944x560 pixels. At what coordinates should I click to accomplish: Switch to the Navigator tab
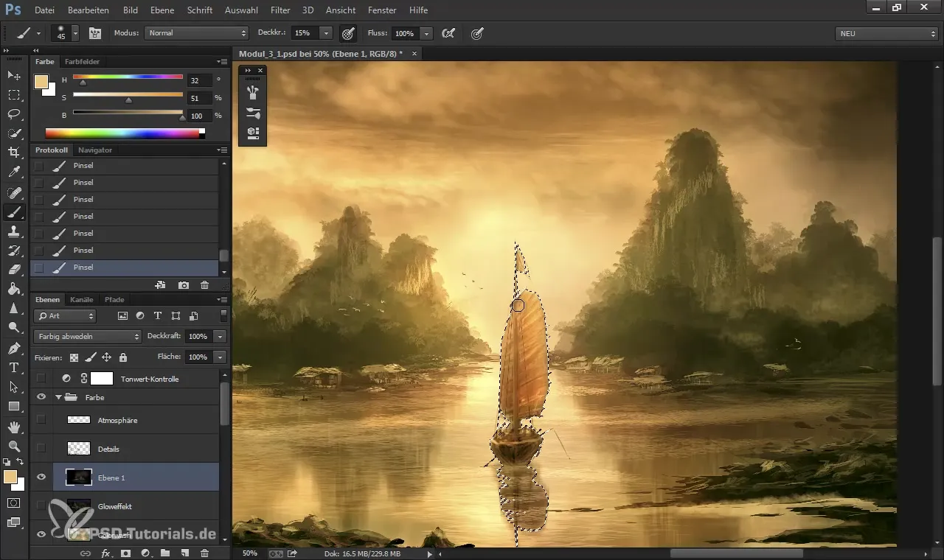click(x=95, y=150)
